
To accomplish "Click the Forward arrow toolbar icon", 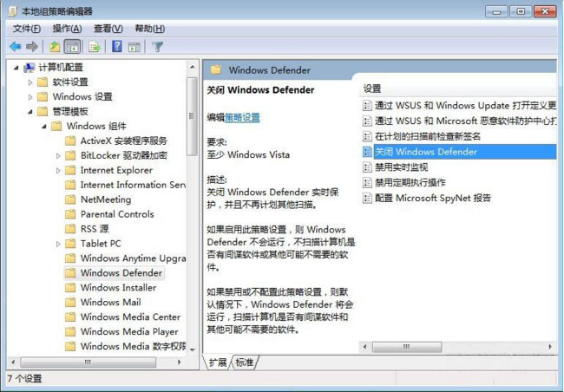I will 32,46.
